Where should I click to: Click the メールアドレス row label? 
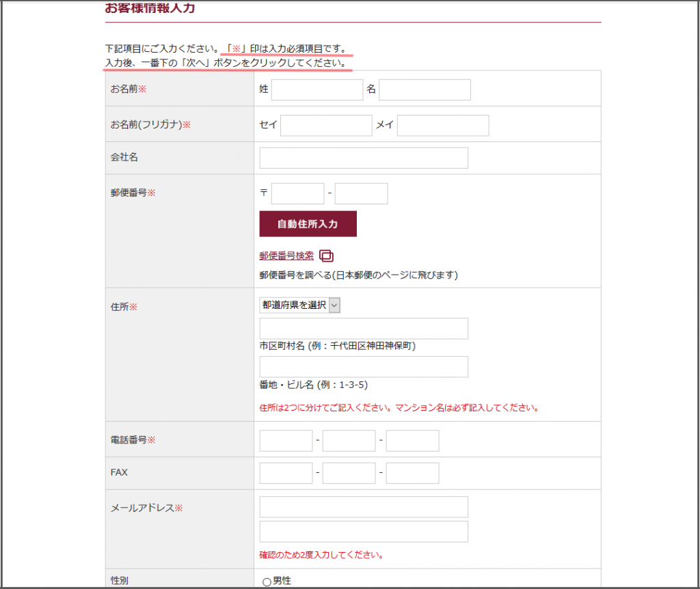coord(146,508)
